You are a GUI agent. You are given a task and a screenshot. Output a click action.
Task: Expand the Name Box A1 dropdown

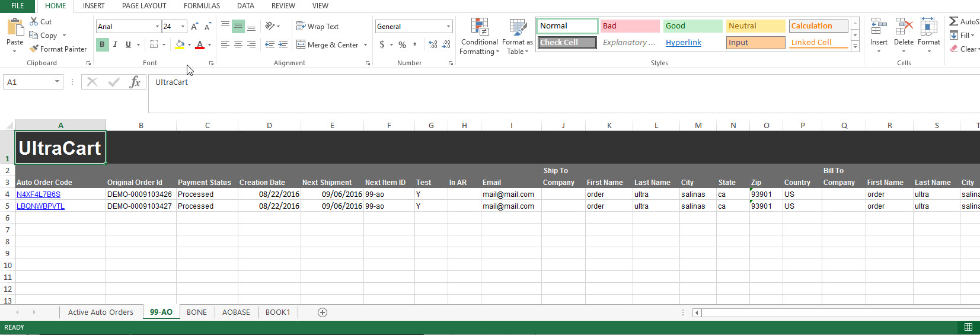pos(57,82)
